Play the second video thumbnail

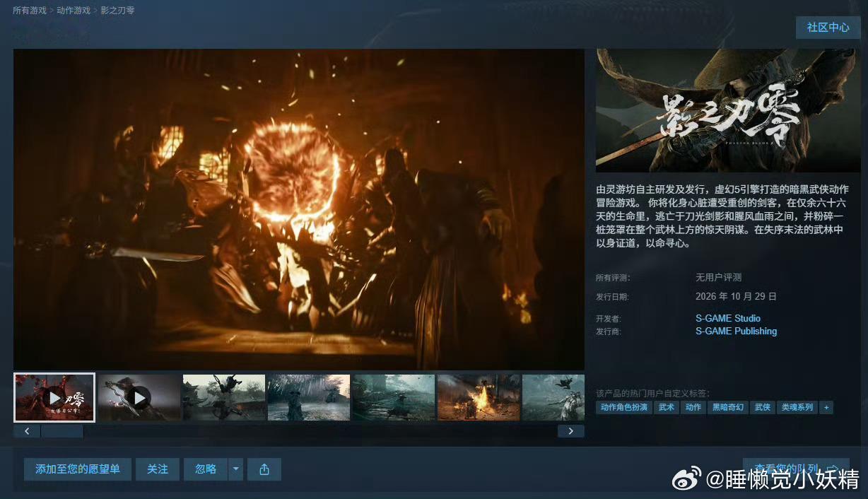139,397
